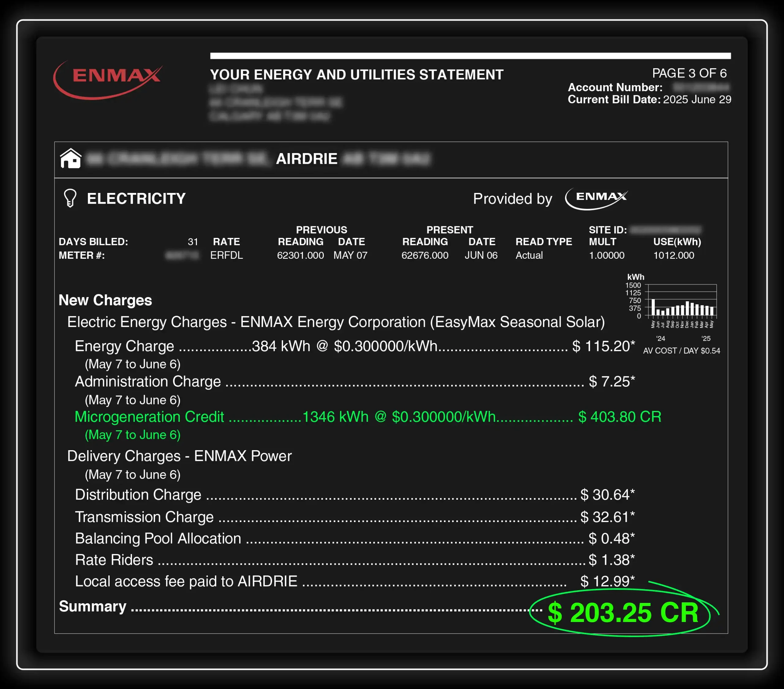Click the Balancing Pool Allocation line

click(x=158, y=538)
